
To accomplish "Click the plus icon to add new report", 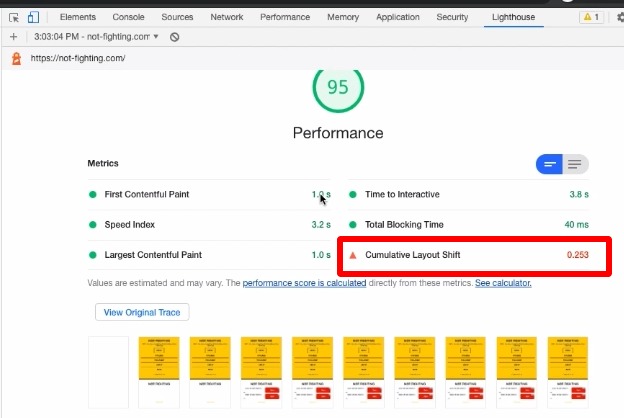I will click(14, 37).
